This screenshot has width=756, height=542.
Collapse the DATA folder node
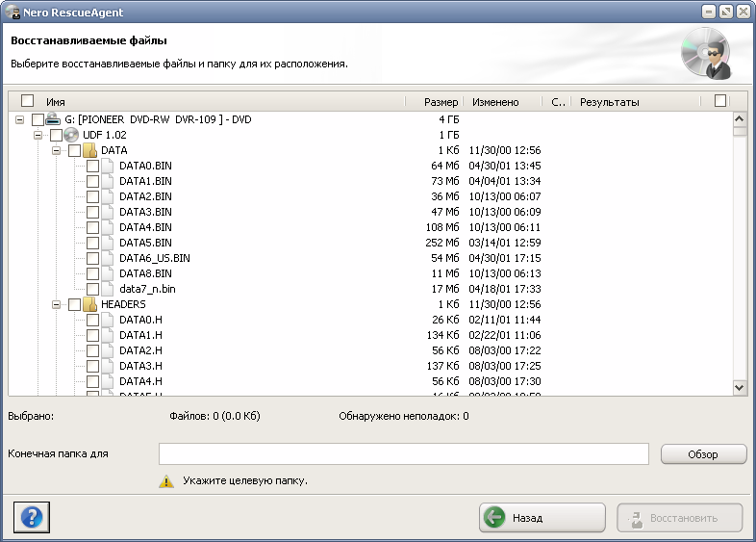click(x=56, y=150)
